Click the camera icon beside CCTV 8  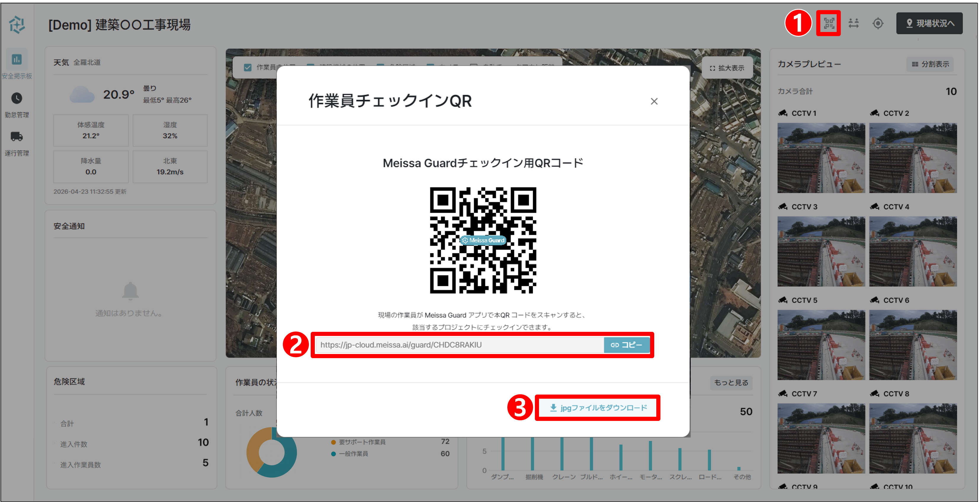pyautogui.click(x=875, y=394)
